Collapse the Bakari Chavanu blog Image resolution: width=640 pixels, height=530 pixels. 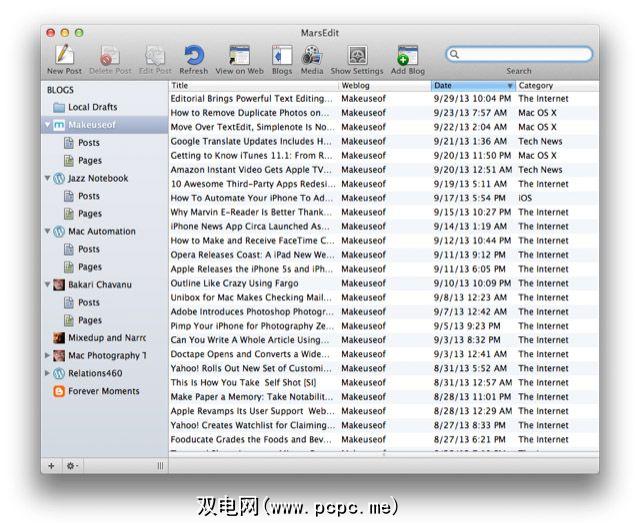pyautogui.click(x=47, y=284)
